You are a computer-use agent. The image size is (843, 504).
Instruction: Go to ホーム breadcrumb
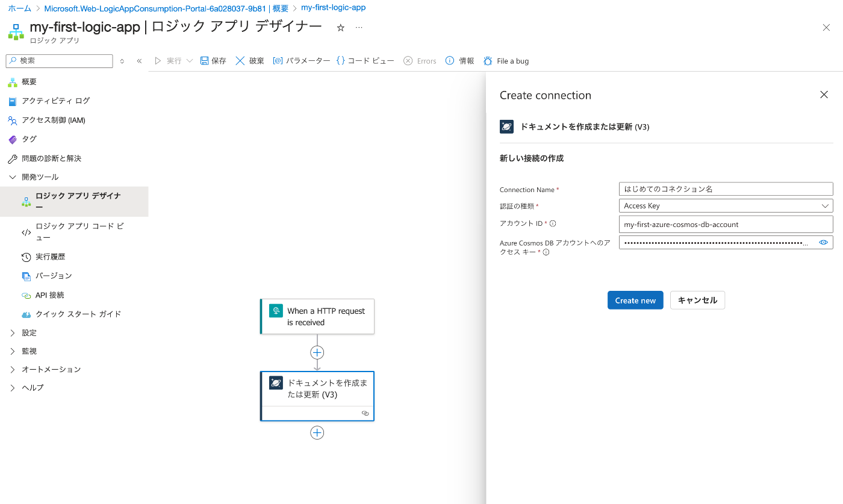[x=19, y=8]
